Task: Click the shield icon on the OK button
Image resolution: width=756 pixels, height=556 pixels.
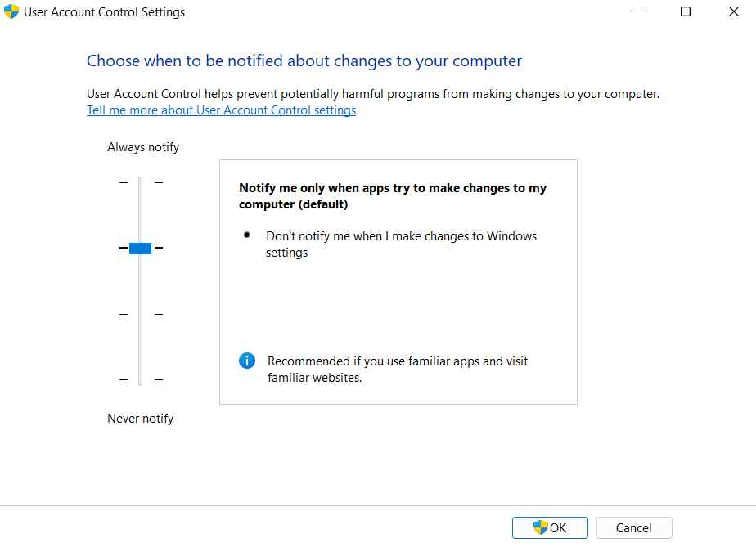Action: tap(540, 527)
